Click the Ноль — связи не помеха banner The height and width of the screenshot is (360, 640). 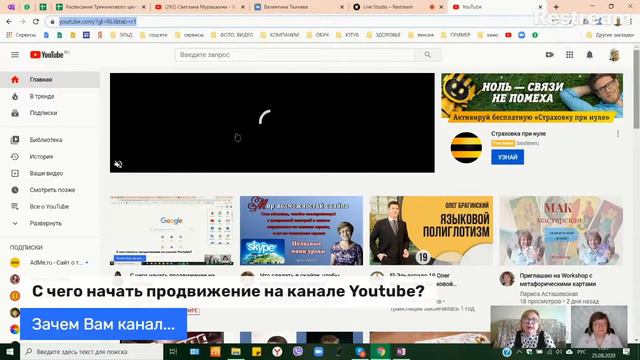(532, 97)
